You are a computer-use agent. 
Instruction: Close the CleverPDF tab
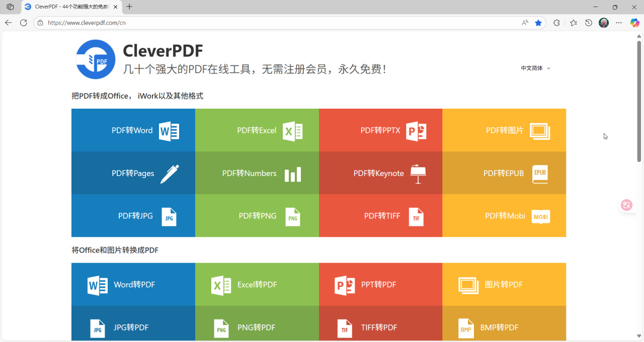coord(115,7)
